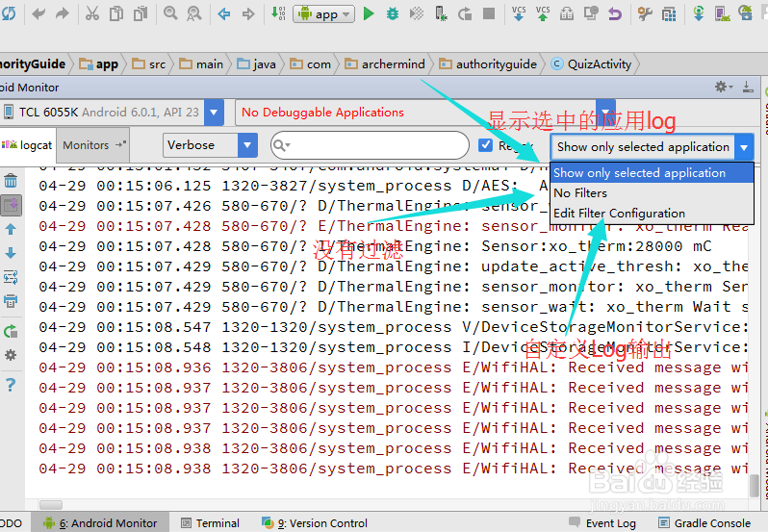The width and height of the screenshot is (768, 532).
Task: Open the app run configuration dropdown
Action: coord(323,14)
